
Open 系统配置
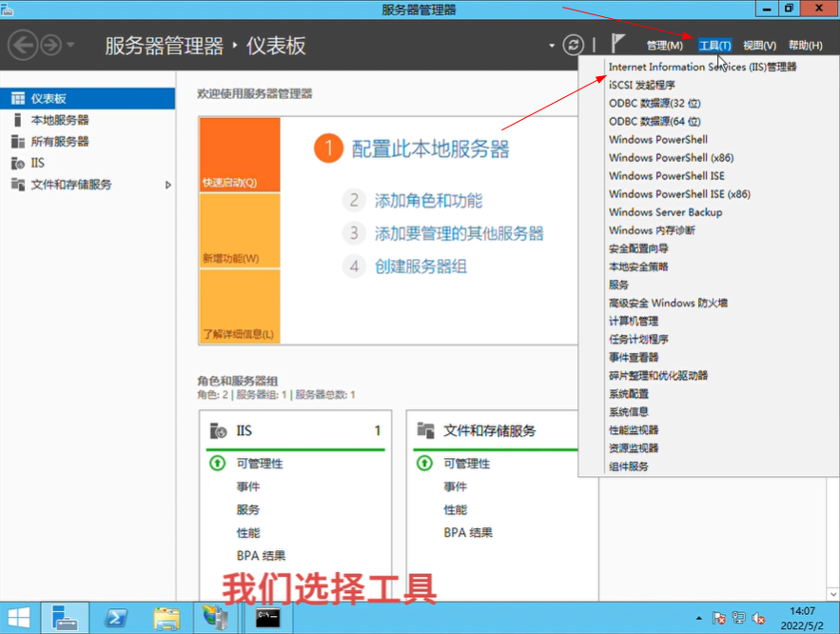[x=629, y=394]
